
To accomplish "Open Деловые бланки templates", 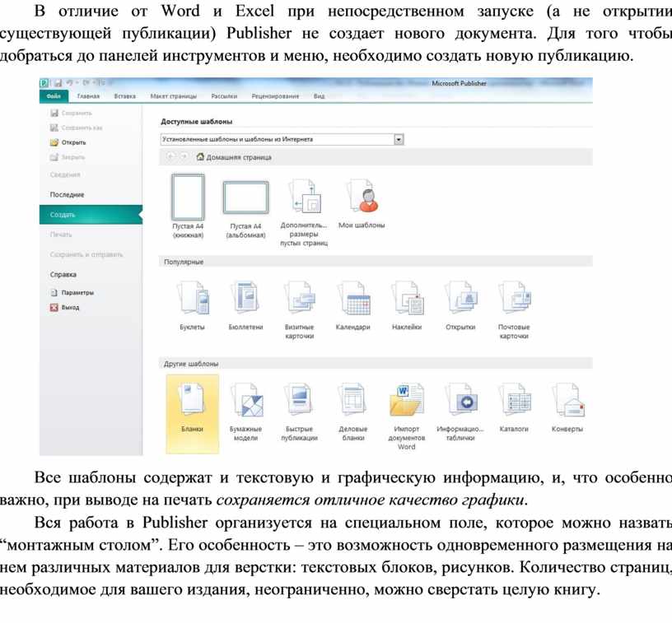I will 352,411.
